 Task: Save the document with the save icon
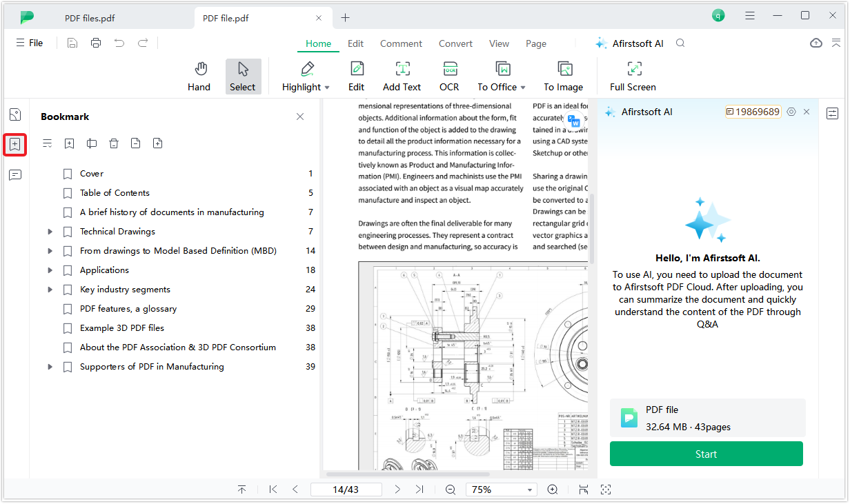72,43
